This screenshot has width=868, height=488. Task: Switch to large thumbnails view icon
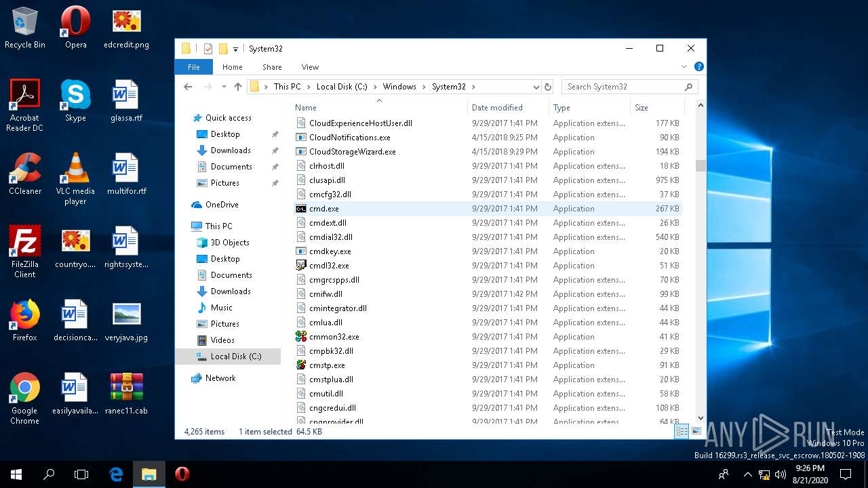696,432
